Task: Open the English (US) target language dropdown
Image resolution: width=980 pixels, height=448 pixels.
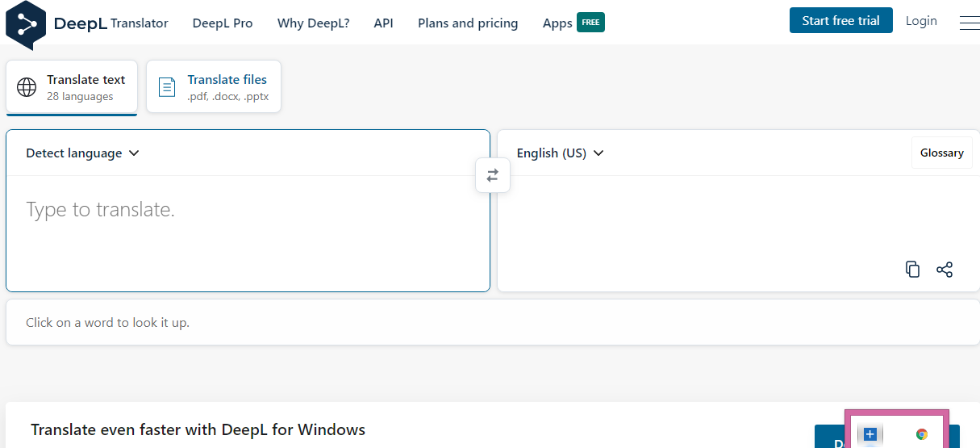Action: [560, 153]
